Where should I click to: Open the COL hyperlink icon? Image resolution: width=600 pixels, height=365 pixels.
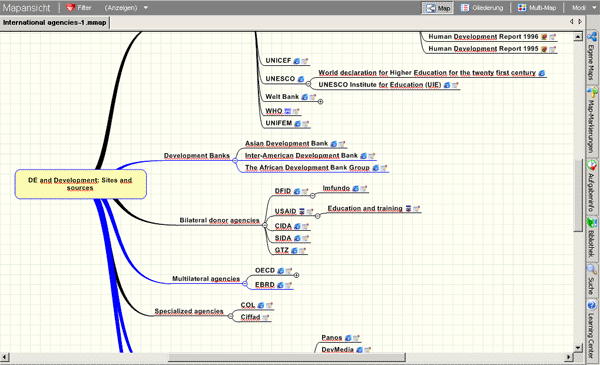[x=261, y=305]
